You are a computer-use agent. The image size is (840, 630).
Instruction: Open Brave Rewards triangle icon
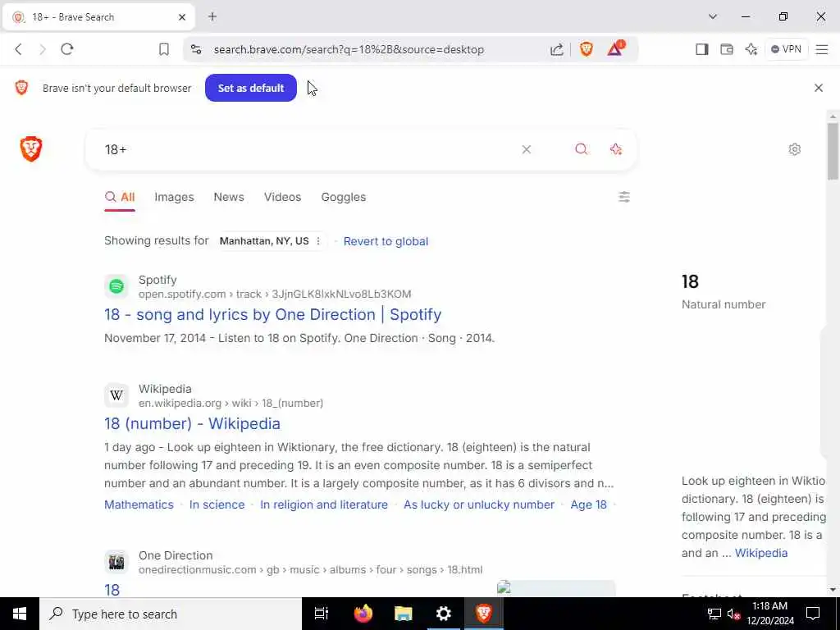click(615, 48)
